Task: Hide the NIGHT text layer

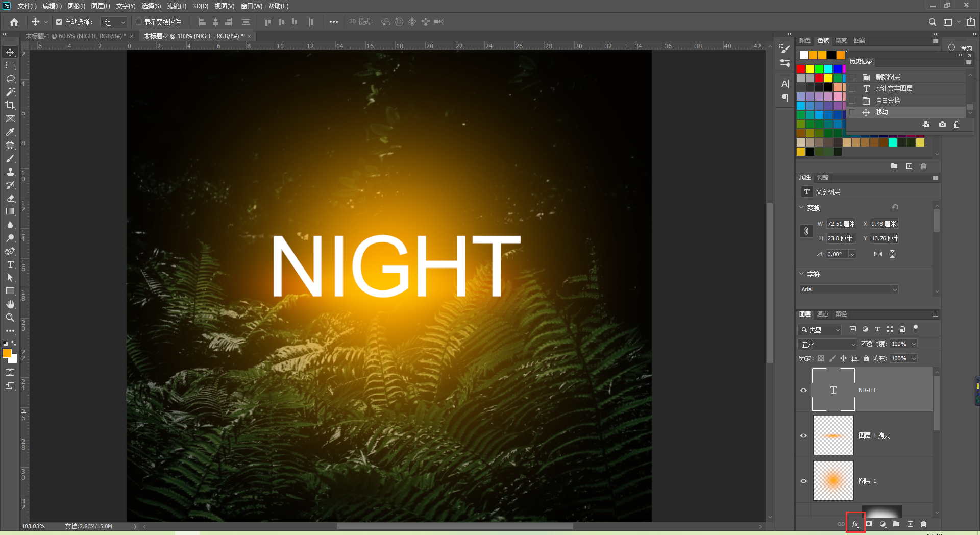Action: click(x=804, y=390)
